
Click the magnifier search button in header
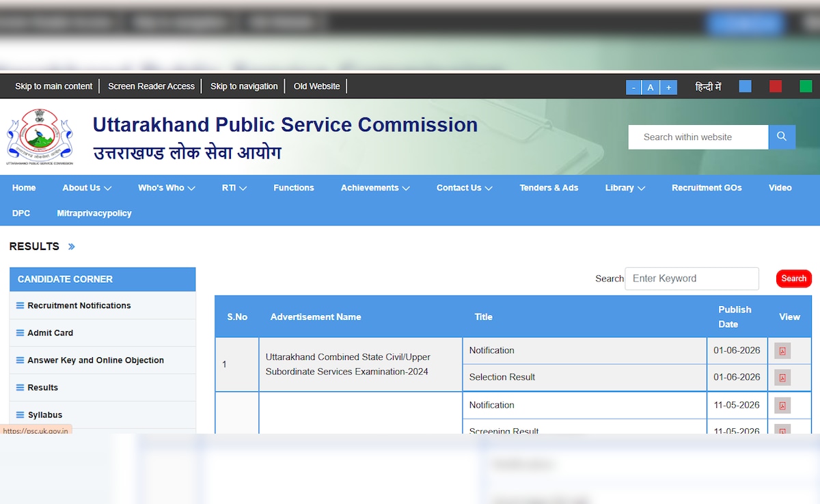click(x=782, y=137)
